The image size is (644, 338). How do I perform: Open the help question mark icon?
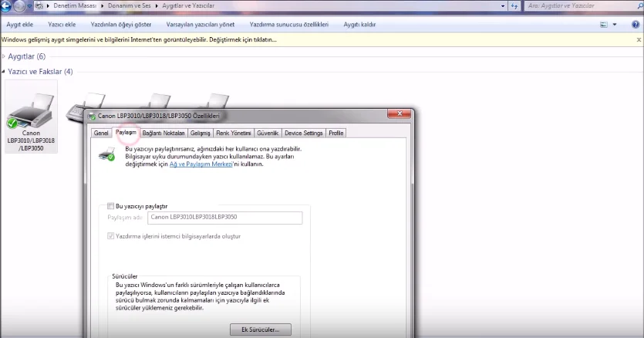636,24
